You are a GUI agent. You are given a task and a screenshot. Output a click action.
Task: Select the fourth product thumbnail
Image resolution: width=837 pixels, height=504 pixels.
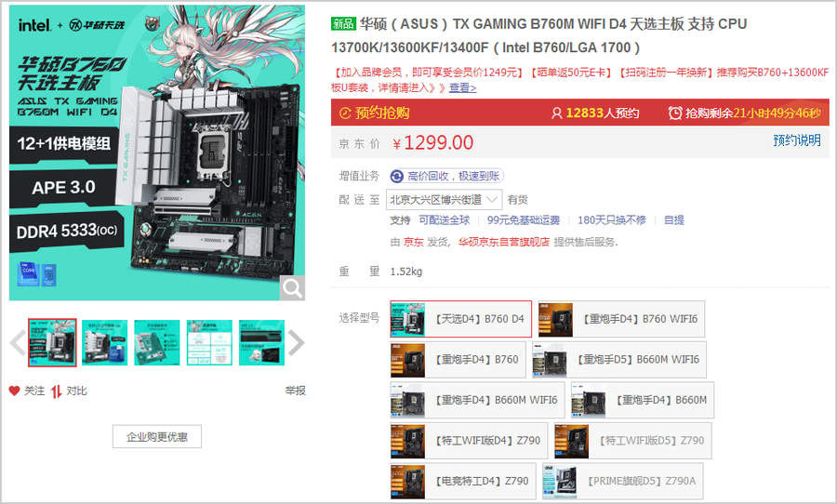point(209,343)
